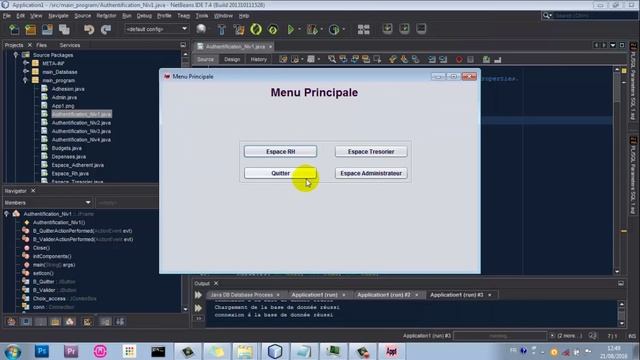Select Admin.java in project tree
This screenshot has width=640, height=360.
[x=64, y=98]
